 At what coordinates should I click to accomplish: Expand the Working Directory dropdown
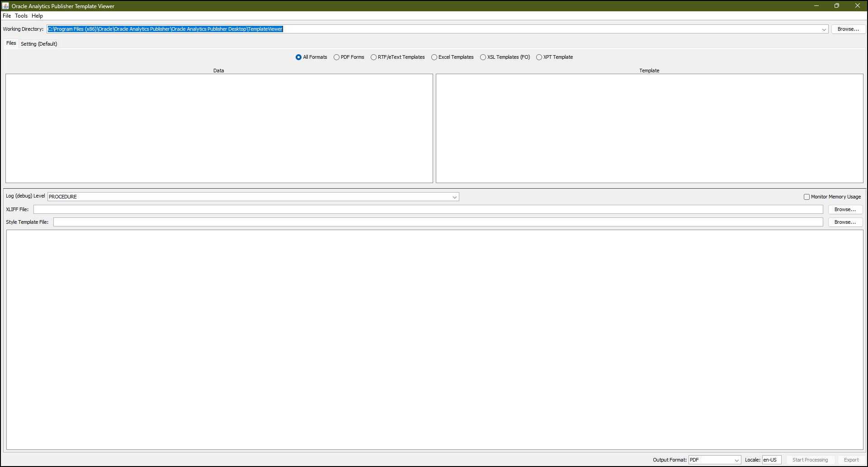(x=824, y=29)
